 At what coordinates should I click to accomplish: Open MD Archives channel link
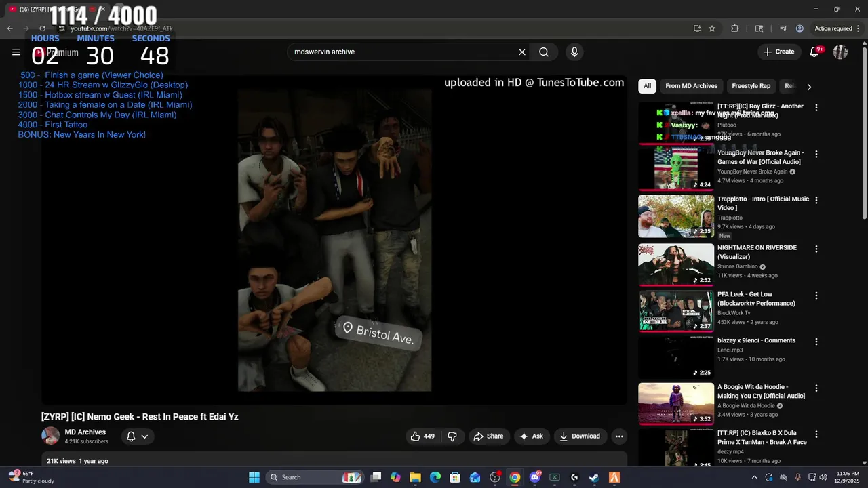(x=85, y=432)
